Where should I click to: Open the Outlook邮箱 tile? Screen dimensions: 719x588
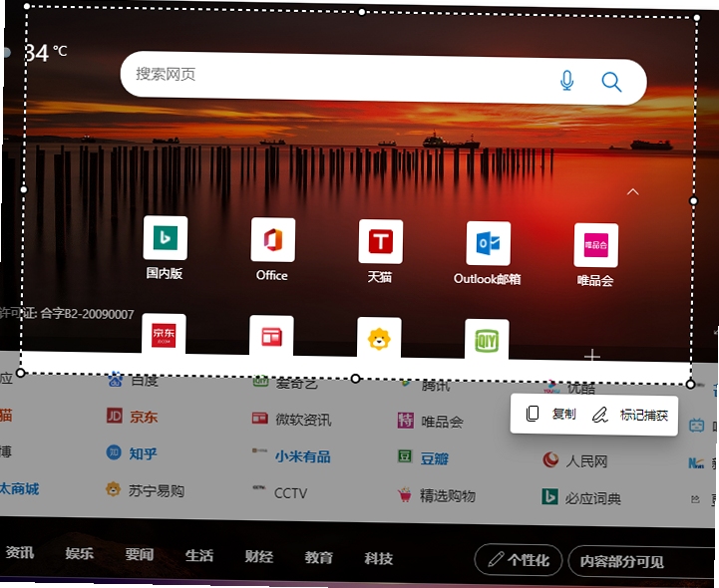488,243
